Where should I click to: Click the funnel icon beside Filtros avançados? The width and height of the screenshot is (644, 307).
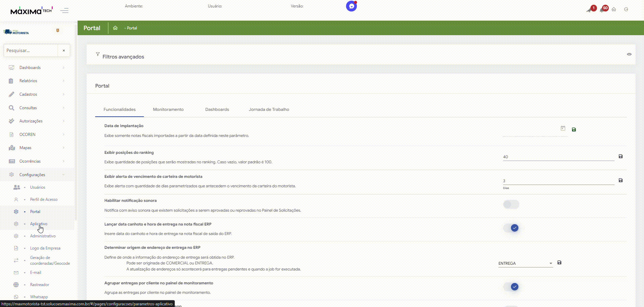pos(98,54)
